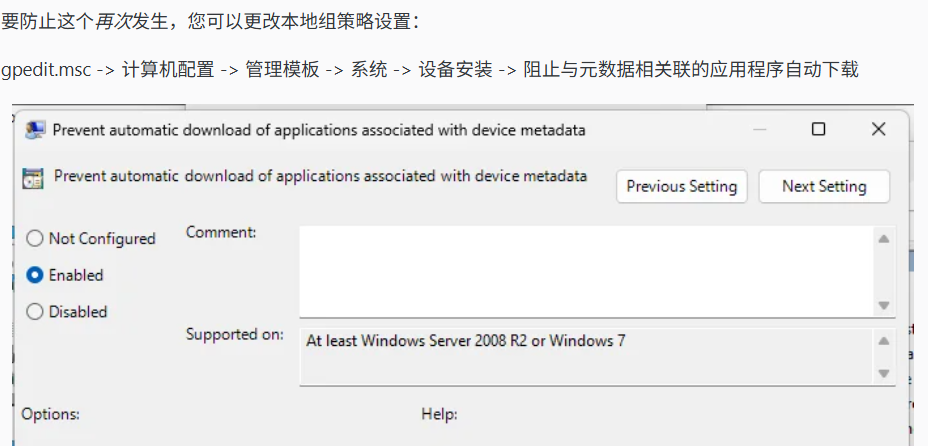Go to the Previous Setting

click(x=682, y=187)
